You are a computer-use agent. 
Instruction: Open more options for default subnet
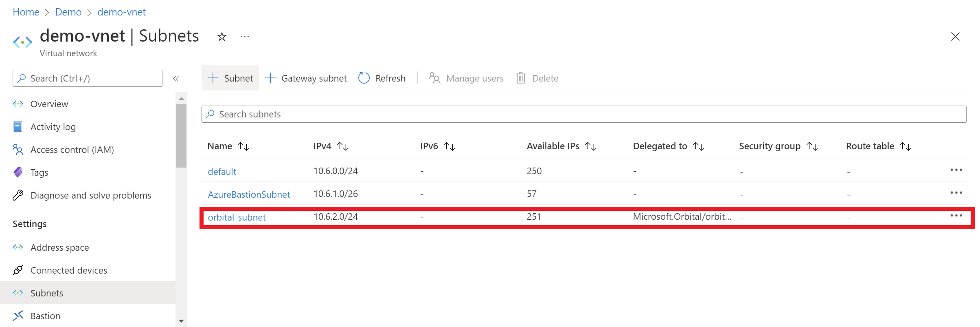point(956,170)
